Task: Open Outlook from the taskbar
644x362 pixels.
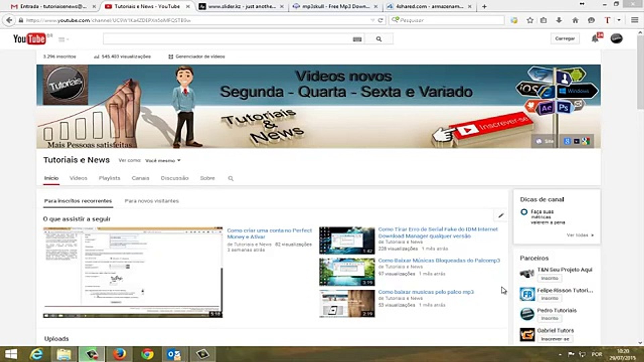Action: [x=174, y=354]
